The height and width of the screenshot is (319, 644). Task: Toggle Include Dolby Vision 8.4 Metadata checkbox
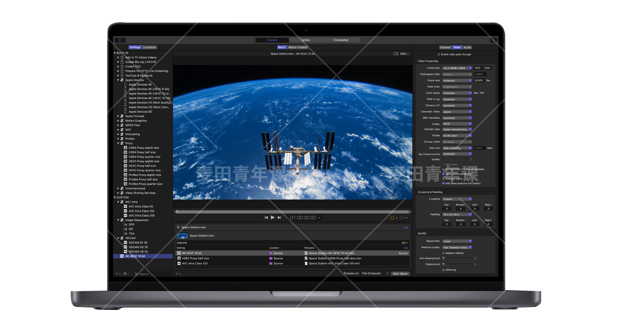(443, 169)
